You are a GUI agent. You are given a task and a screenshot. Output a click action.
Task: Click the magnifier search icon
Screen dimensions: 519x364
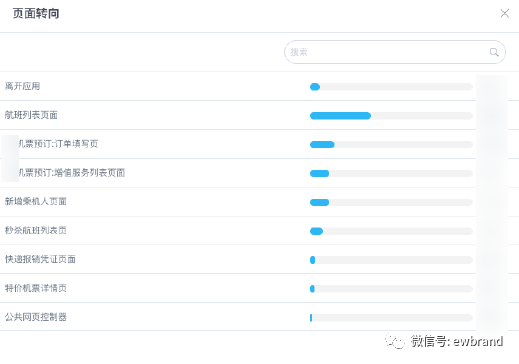point(494,52)
